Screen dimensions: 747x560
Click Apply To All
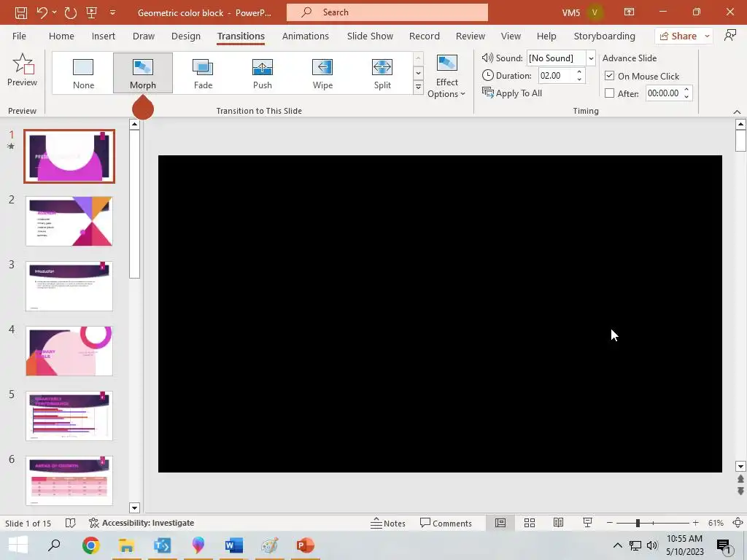pyautogui.click(x=512, y=93)
